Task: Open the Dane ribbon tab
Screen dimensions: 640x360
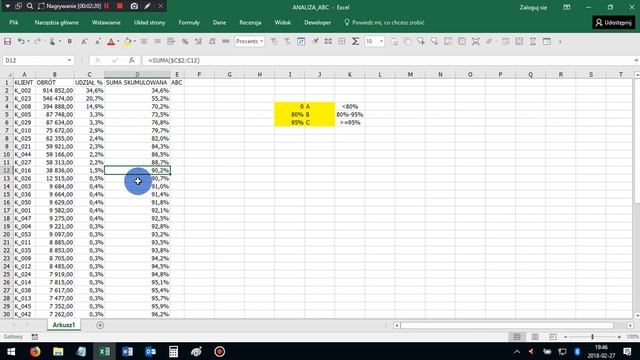Action: tap(219, 22)
